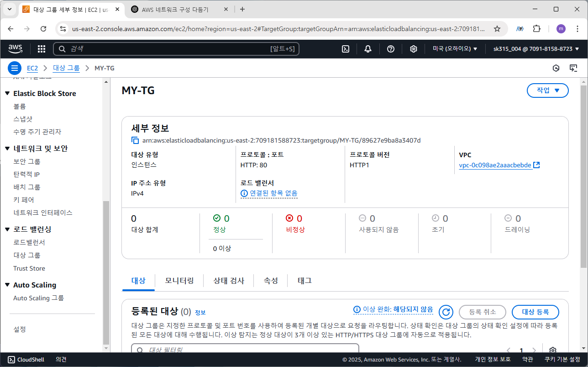Reload the browser page
Screen dimensions: 588x367
(x=43, y=28)
